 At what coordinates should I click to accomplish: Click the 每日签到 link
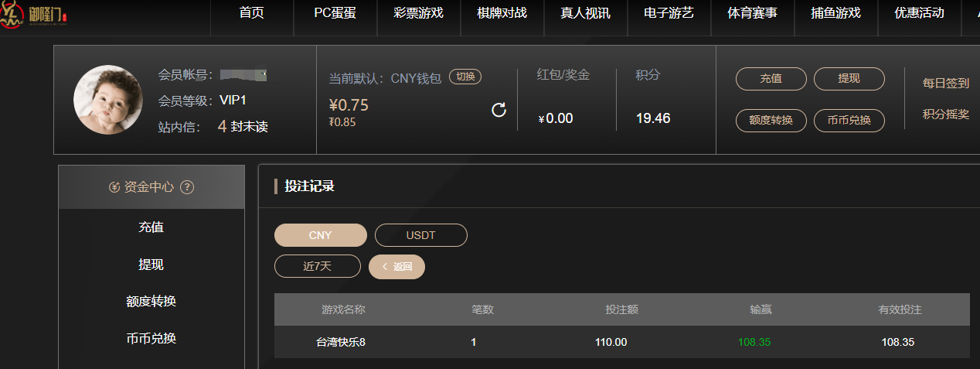point(946,84)
